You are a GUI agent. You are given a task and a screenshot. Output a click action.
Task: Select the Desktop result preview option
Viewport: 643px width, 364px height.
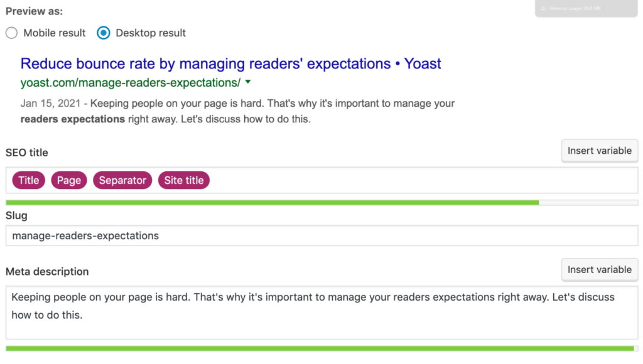[104, 33]
